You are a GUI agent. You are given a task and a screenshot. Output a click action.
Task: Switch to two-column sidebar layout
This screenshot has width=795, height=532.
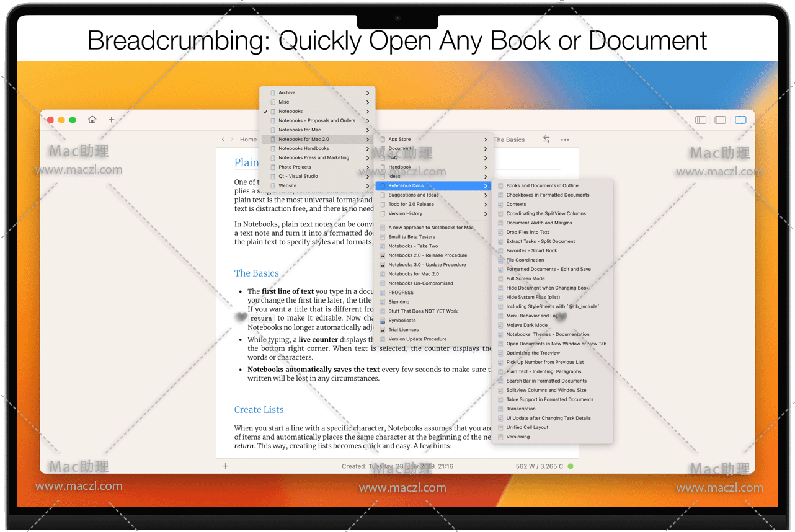point(720,120)
